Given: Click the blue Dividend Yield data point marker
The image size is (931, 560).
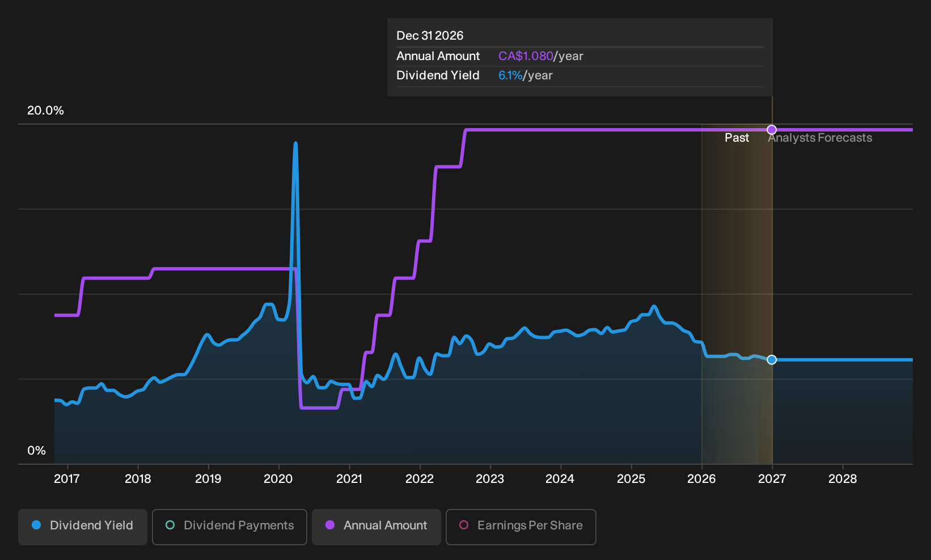Looking at the screenshot, I should [772, 360].
